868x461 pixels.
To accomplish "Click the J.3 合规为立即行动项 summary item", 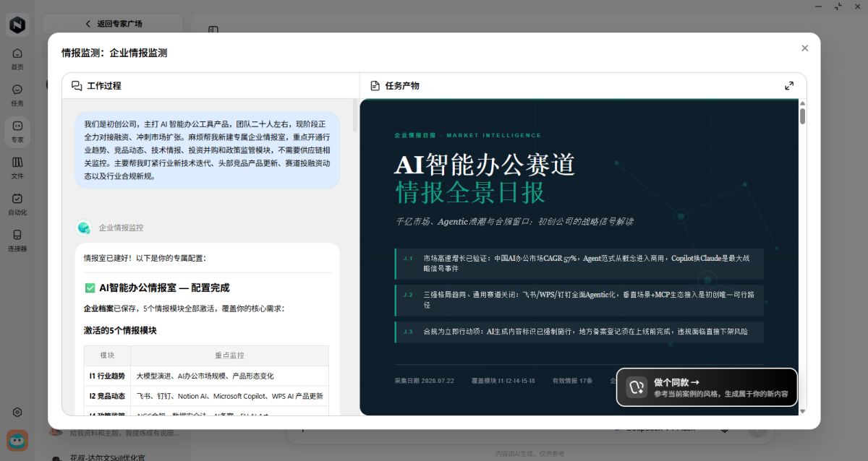I will [579, 332].
